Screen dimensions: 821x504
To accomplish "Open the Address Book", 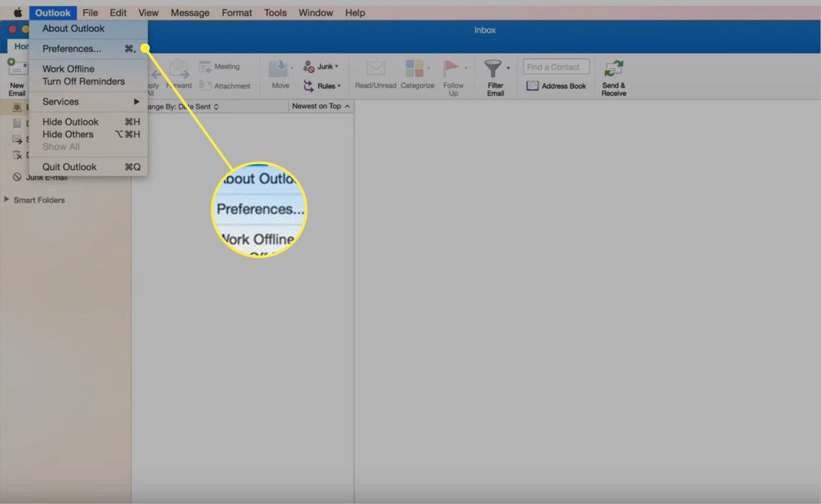I will pyautogui.click(x=556, y=86).
